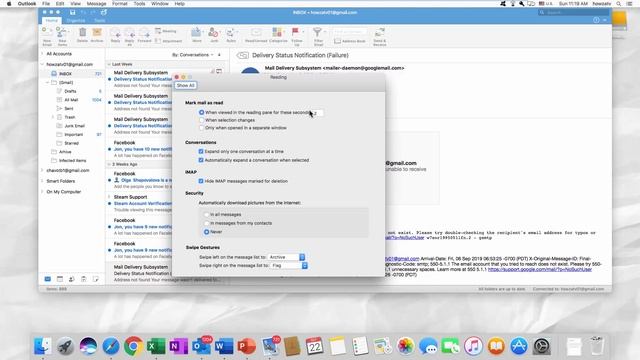Click the Move icon in ribbon

[x=196, y=33]
